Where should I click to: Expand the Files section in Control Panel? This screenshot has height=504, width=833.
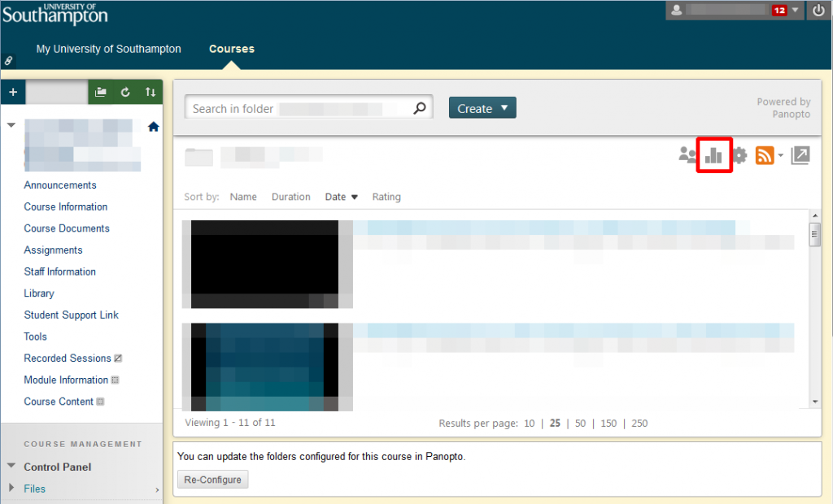(x=11, y=489)
